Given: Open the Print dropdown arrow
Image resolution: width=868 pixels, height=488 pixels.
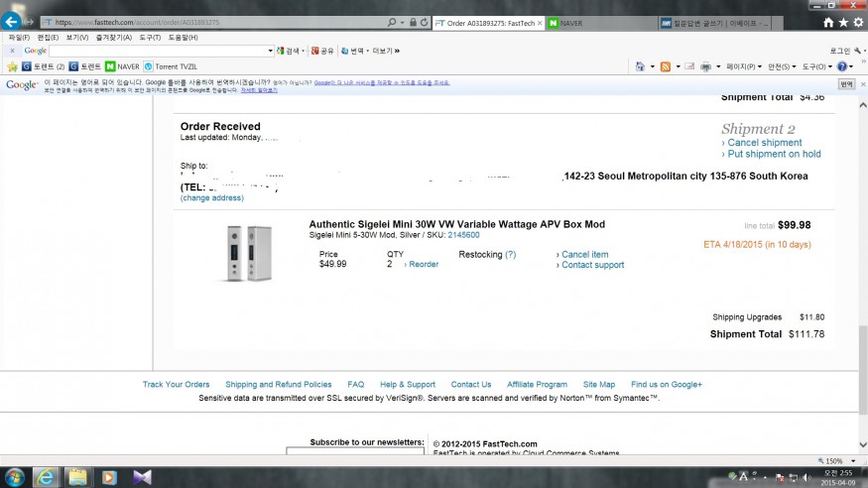Looking at the screenshot, I should click(718, 66).
